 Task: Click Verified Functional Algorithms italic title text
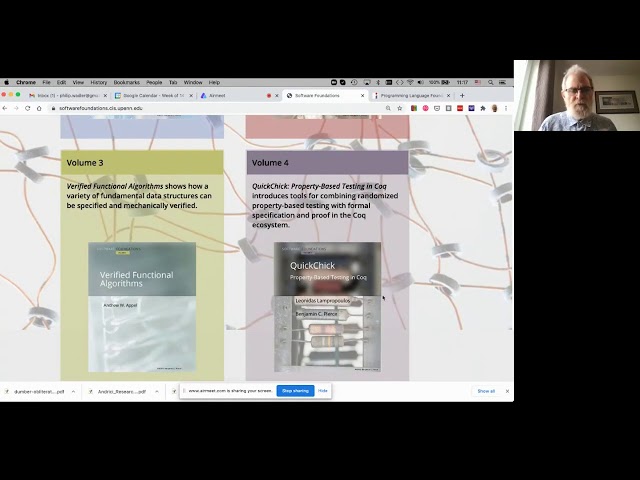tap(115, 186)
